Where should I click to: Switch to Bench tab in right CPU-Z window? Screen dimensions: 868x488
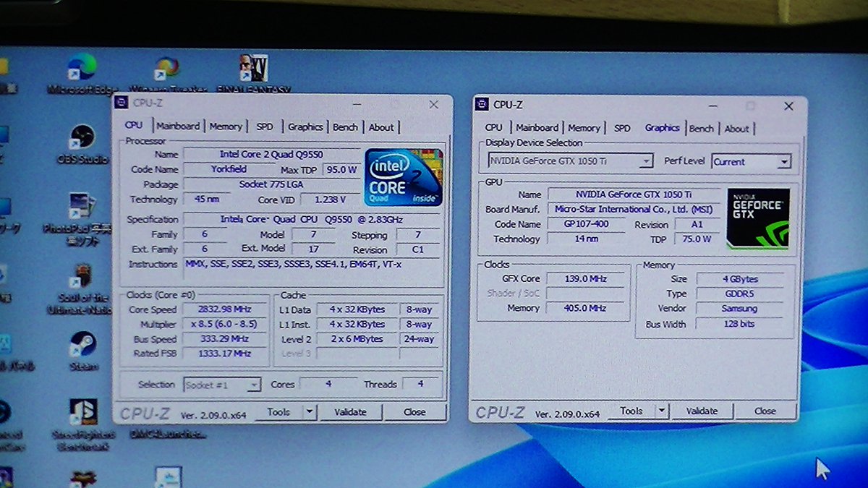[x=702, y=129]
